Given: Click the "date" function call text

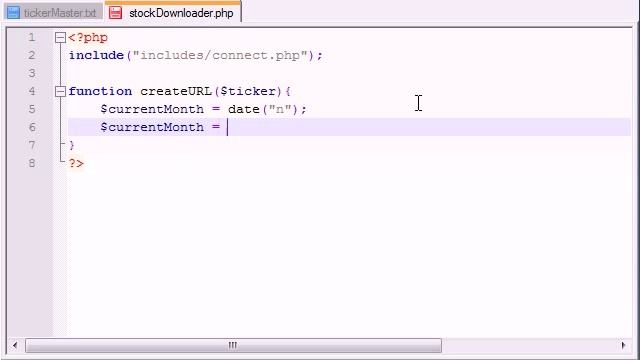Looking at the screenshot, I should click(x=244, y=109).
